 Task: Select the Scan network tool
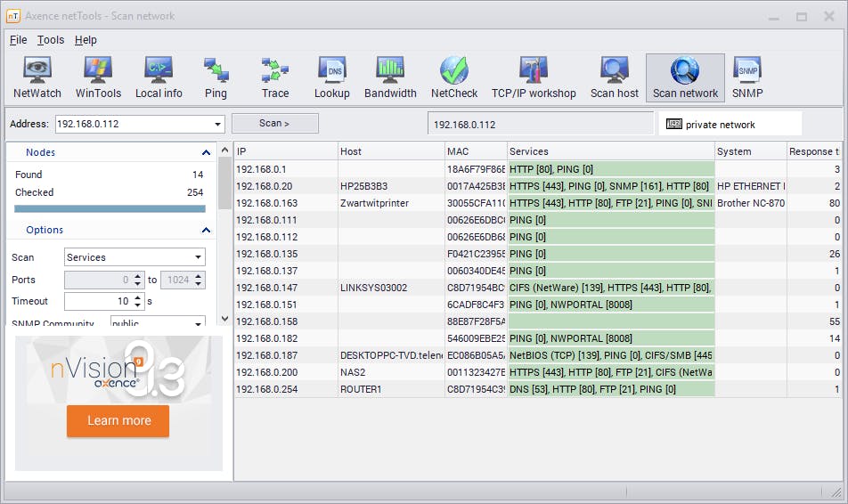point(685,77)
